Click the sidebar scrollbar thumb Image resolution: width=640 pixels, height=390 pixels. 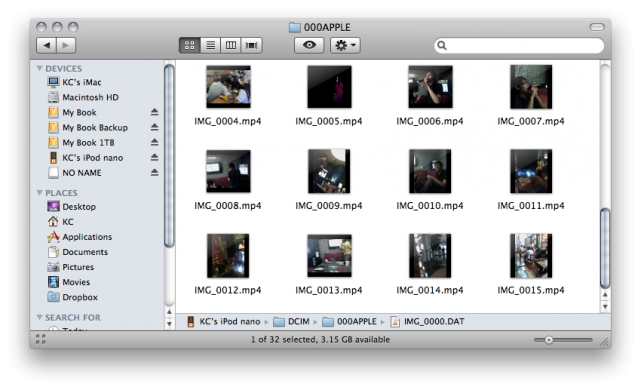169,156
